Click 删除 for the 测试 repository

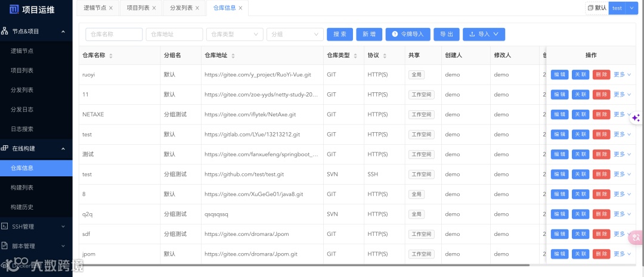(601, 154)
